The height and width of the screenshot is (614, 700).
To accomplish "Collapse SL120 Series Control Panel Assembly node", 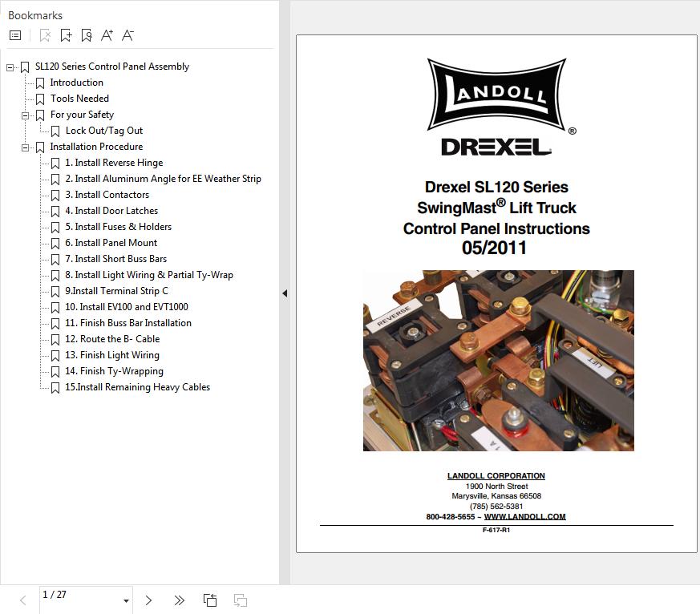I will tap(10, 67).
